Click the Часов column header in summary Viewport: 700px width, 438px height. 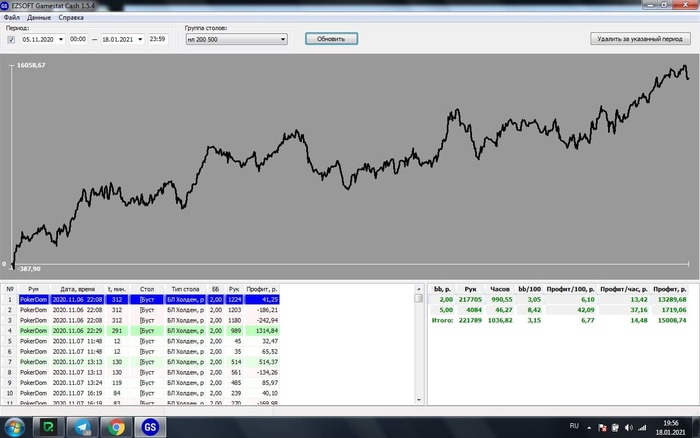click(x=500, y=289)
